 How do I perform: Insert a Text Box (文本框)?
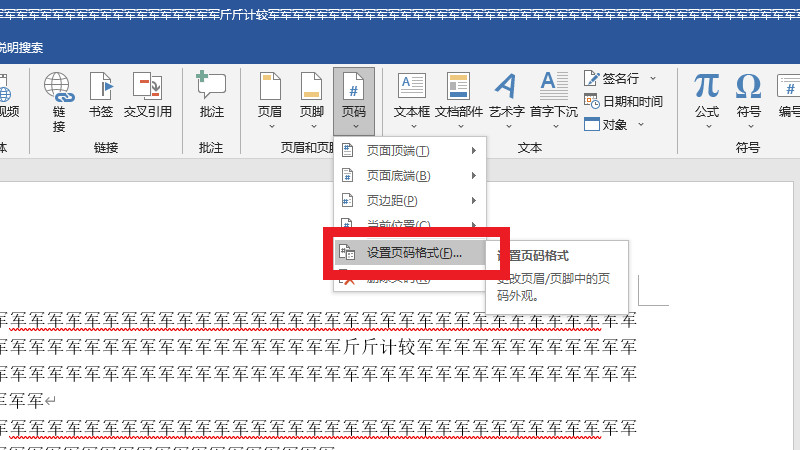[412, 101]
